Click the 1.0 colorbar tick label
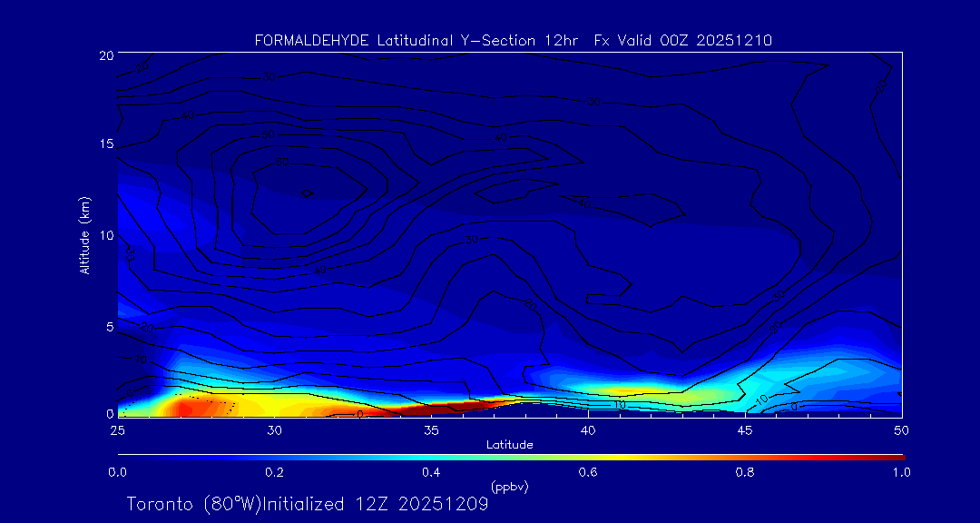Image resolution: width=980 pixels, height=523 pixels. click(902, 472)
